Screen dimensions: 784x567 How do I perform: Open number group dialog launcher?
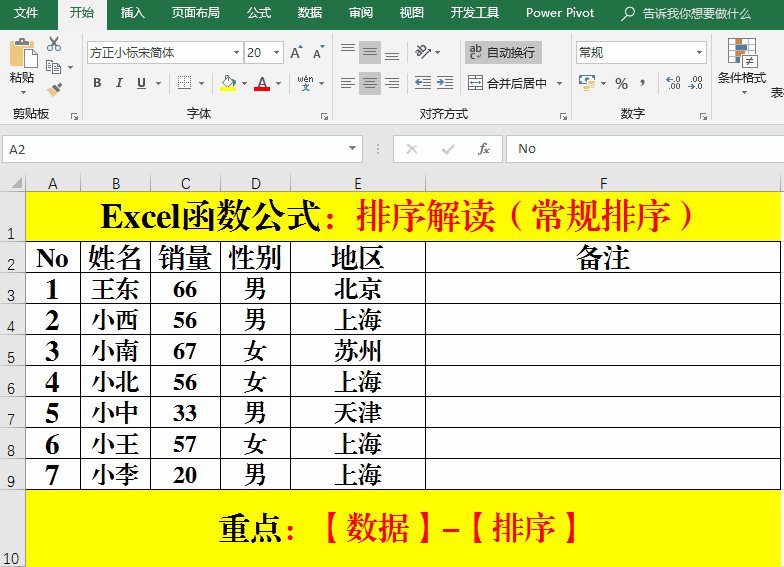click(x=703, y=116)
